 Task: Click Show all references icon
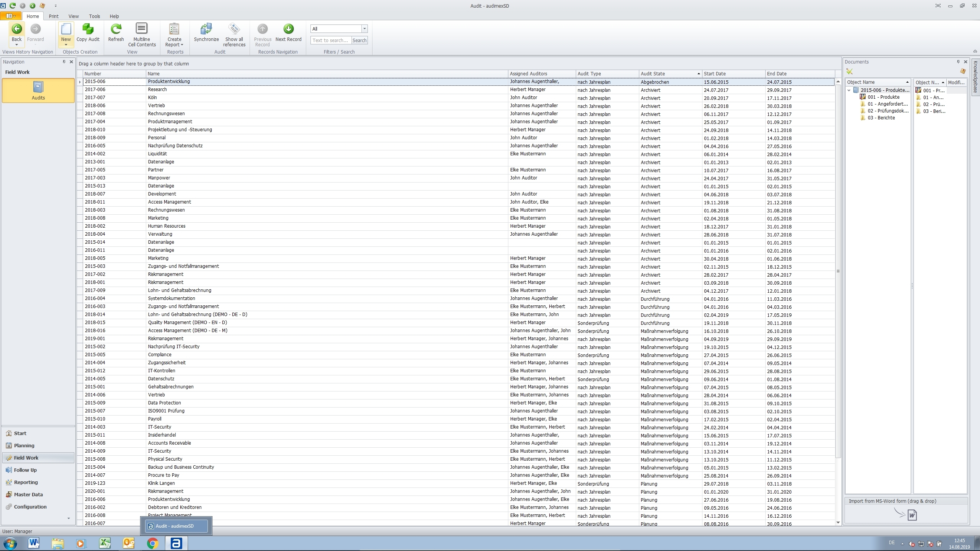pyautogui.click(x=234, y=29)
